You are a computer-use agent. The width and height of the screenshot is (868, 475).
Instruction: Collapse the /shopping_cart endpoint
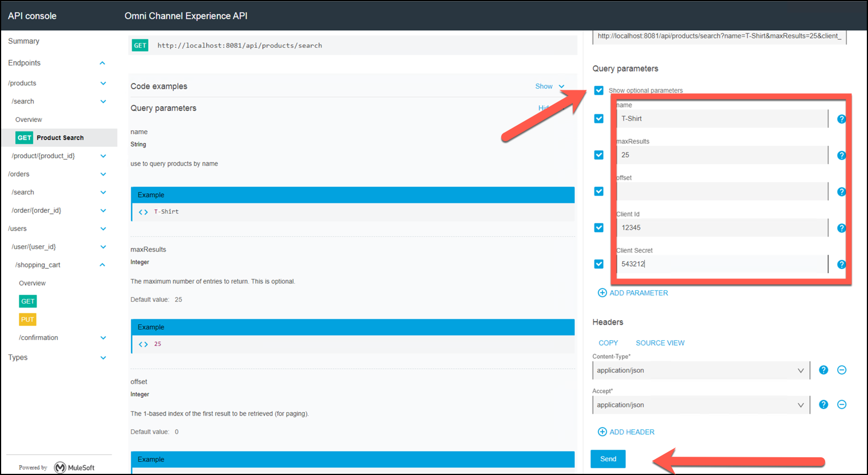tap(102, 265)
